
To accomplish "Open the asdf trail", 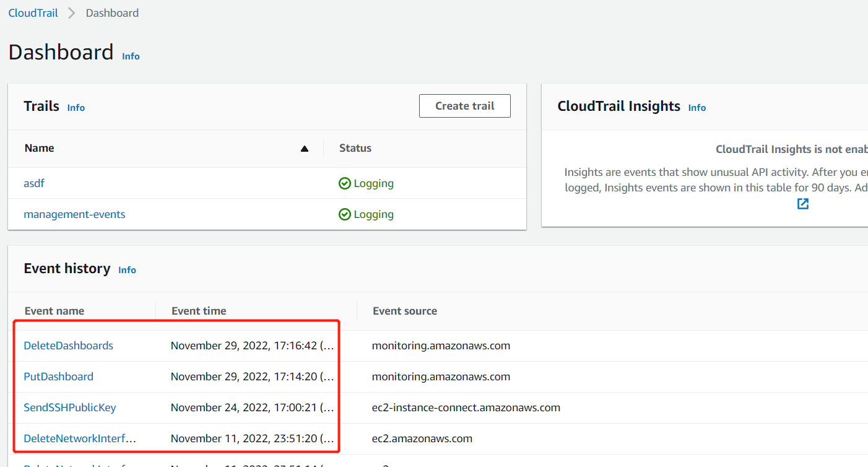I will click(x=34, y=183).
